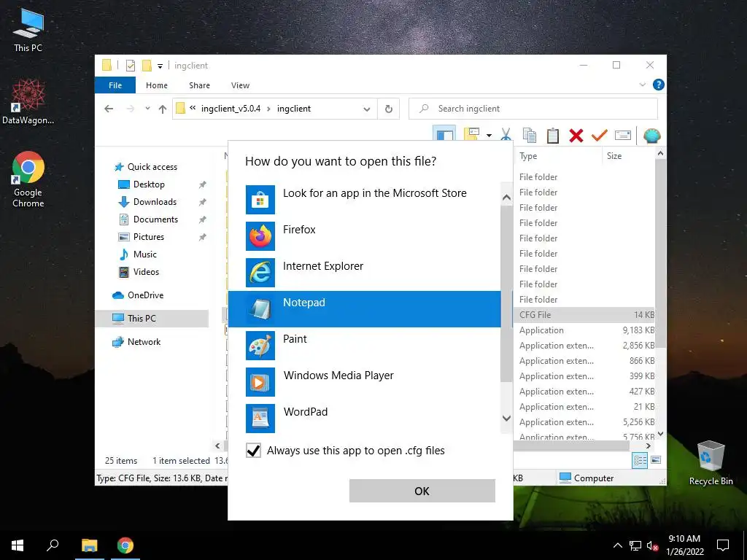The height and width of the screenshot is (560, 747).
Task: Click the seashell icon in Explorer toolbar
Action: coord(651,136)
